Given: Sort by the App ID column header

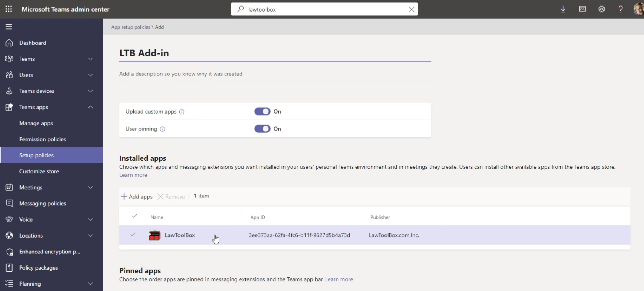Looking at the screenshot, I should [258, 217].
